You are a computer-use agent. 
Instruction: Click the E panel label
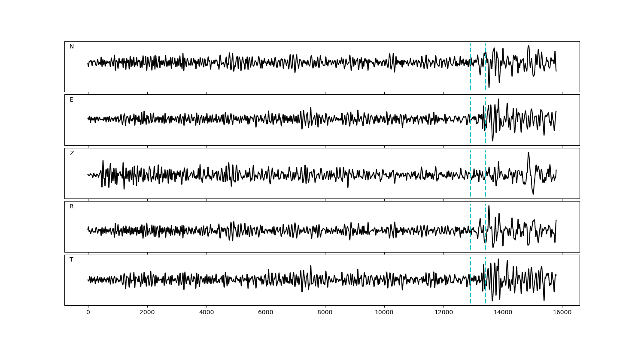tap(71, 100)
